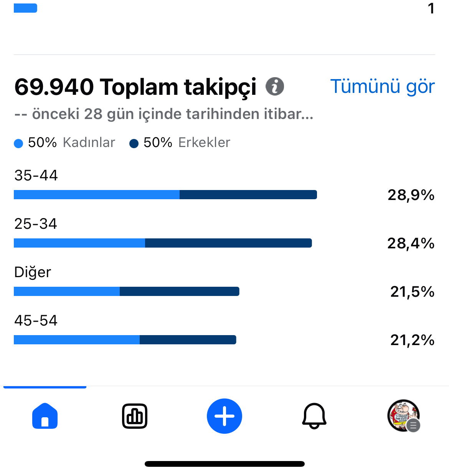Tap the dark blue Erkekler legend dot
Screen dimensions: 449x476
(134, 144)
